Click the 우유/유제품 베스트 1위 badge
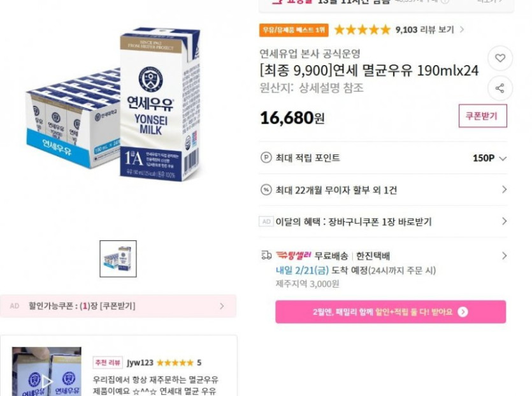This screenshot has height=396, width=532. (294, 30)
